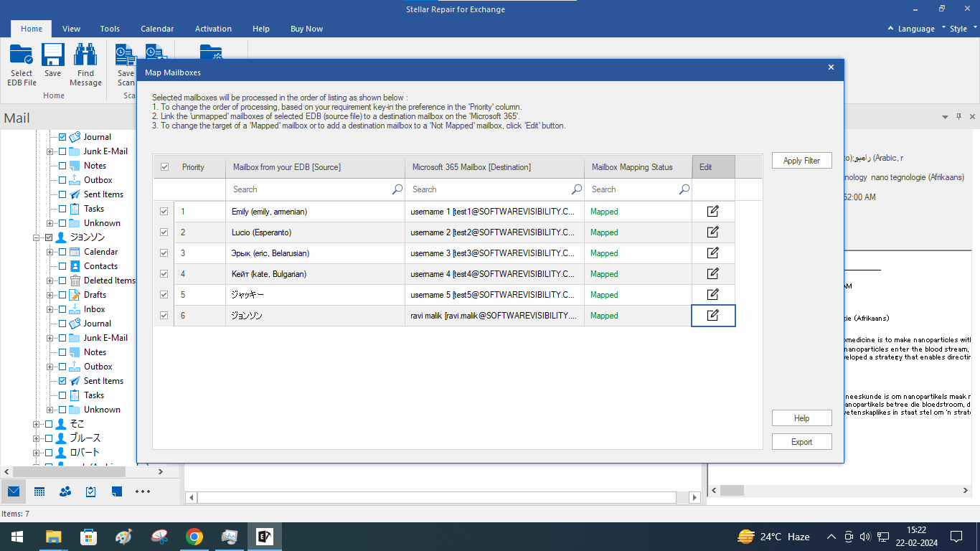The height and width of the screenshot is (551, 980).
Task: Check the Deleted Items folder checkbox
Action: tap(62, 281)
